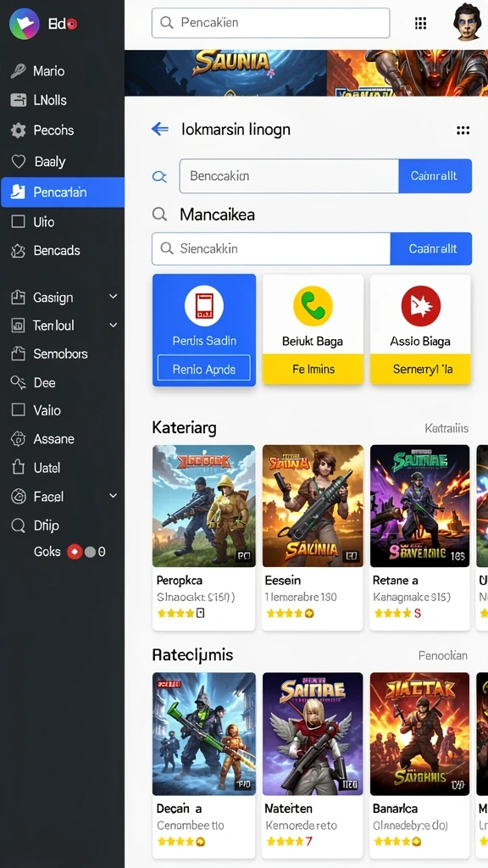The height and width of the screenshot is (868, 488).
Task: Click magnifier icon next to Mancaikea
Action: coord(159,214)
